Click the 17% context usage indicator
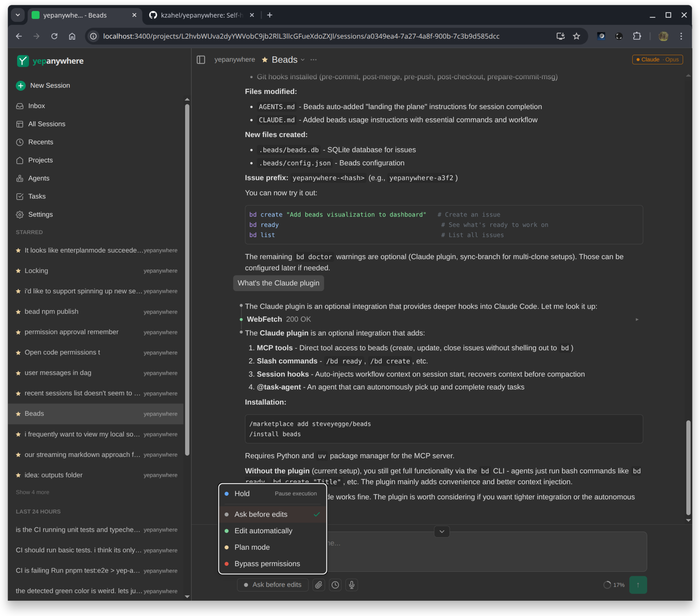 pos(614,585)
